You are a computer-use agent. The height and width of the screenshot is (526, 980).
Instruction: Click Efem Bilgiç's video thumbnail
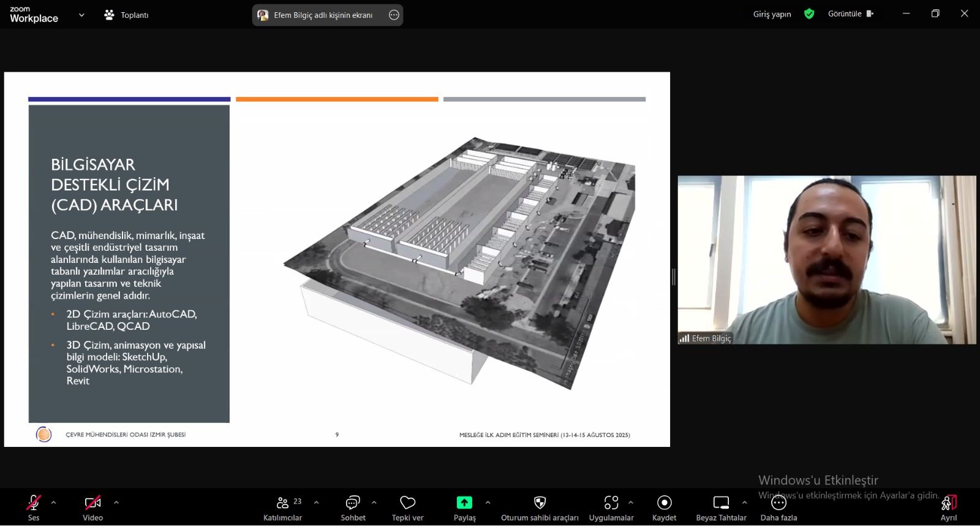point(826,260)
